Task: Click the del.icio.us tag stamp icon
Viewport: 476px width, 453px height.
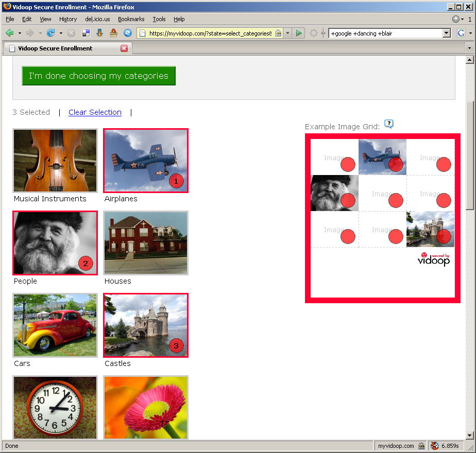Action: click(113, 33)
